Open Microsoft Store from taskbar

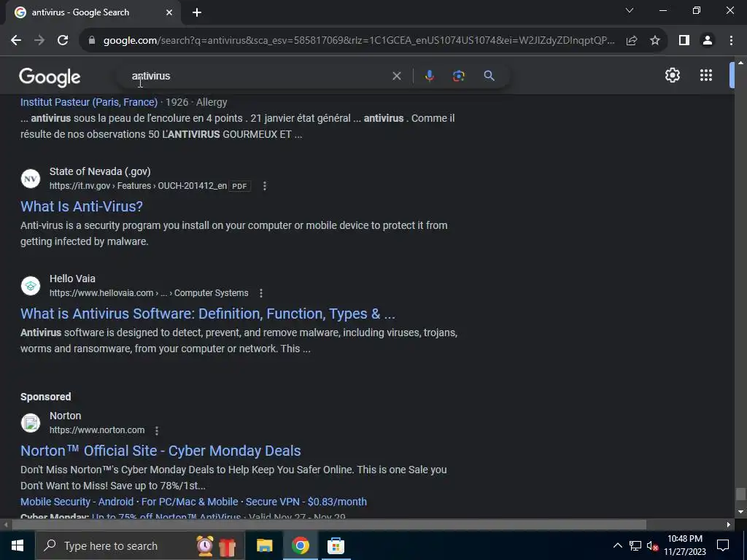point(336,545)
